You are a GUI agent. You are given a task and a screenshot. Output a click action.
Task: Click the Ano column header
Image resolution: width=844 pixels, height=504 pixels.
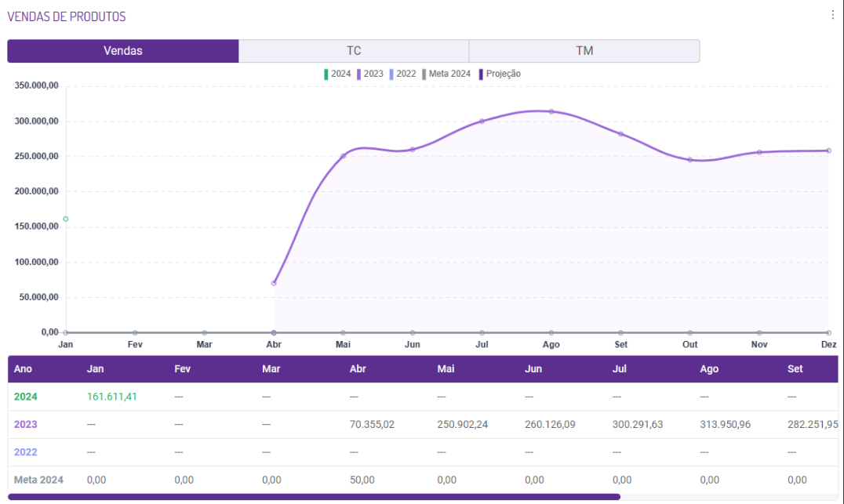(x=24, y=369)
